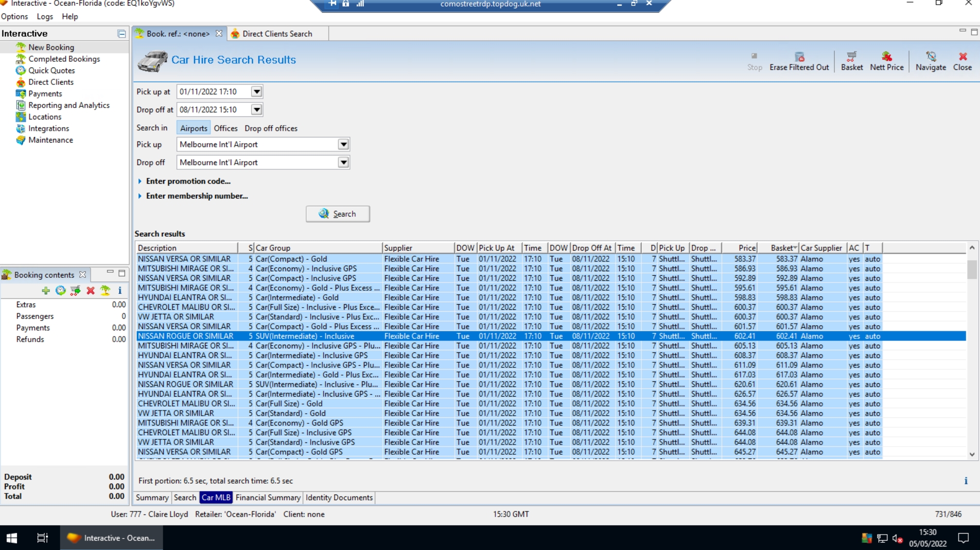This screenshot has width=980, height=550.
Task: Open the Logs menu
Action: 45,16
